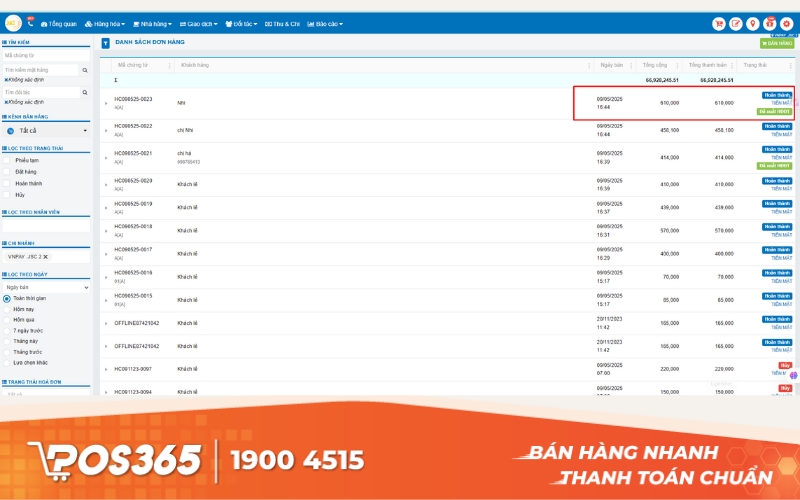800x500 pixels.
Task: Select the Tháng trước date option
Action: pyautogui.click(x=7, y=352)
